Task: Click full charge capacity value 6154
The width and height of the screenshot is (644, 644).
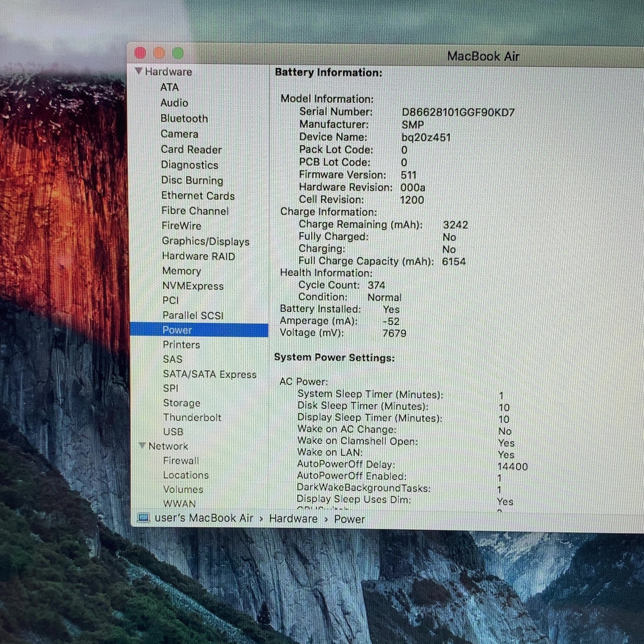Action: (x=453, y=261)
